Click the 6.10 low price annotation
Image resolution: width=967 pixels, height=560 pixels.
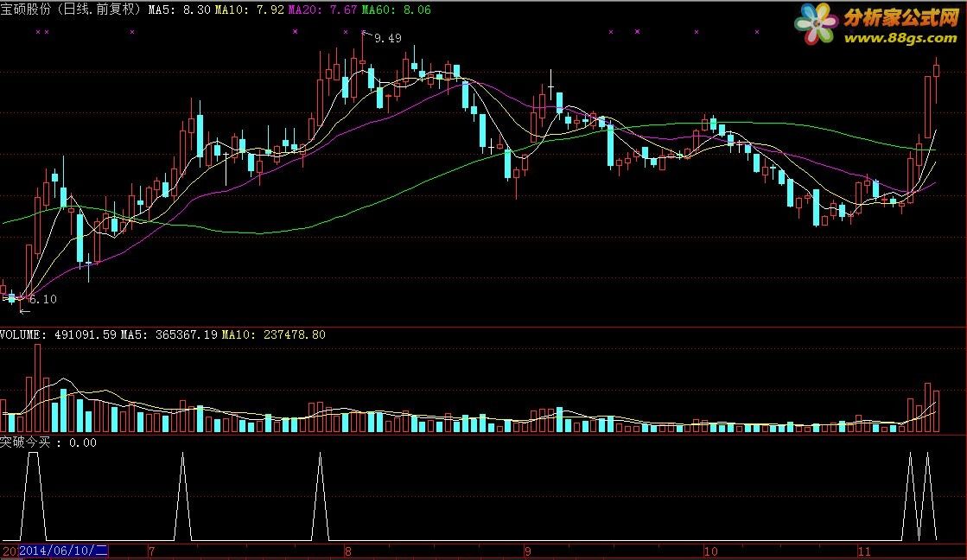point(43,299)
